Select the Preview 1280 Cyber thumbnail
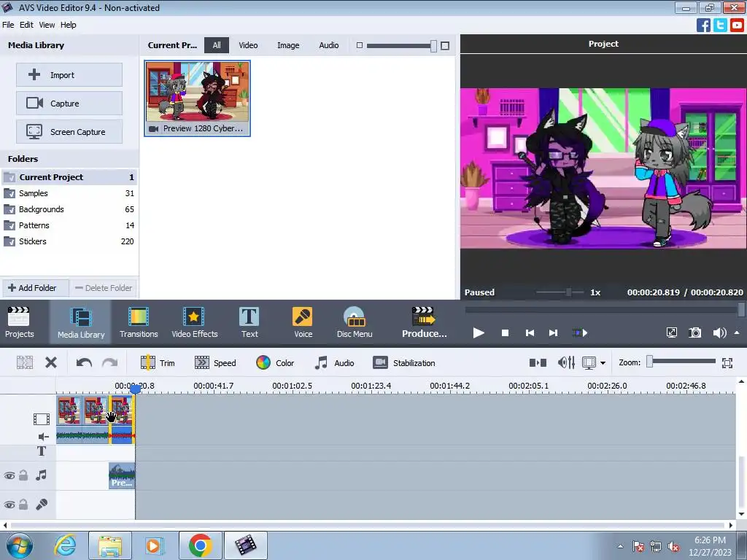 point(197,98)
